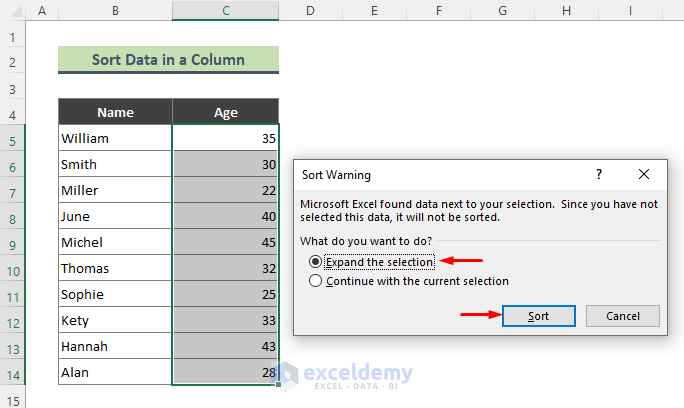
Task: Click the fill handle at selection corner
Action: [278, 384]
